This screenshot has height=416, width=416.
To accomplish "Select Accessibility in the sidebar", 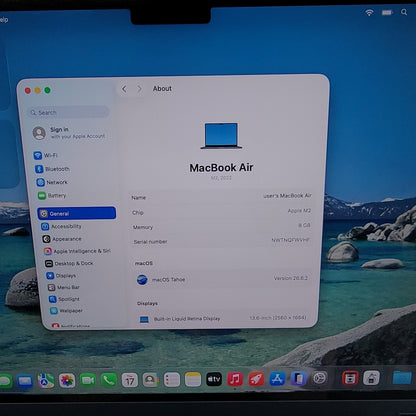I will coord(61,226).
